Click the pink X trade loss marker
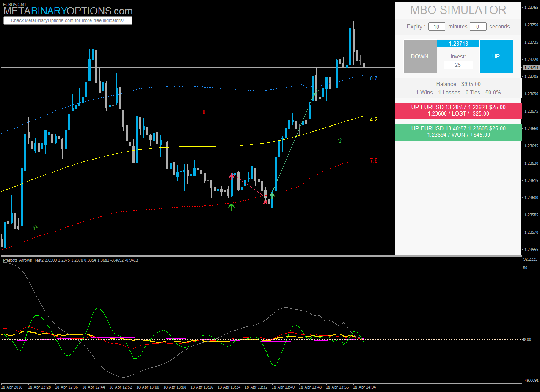Screen dimensions: 540x392 point(265,202)
